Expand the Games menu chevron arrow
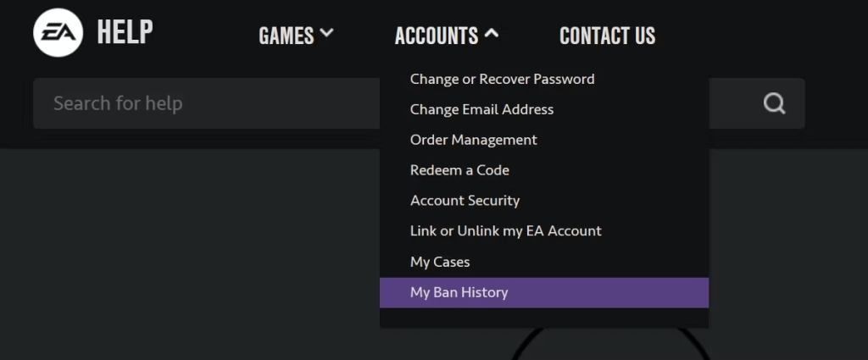Viewport: 868px width, 360px height. (326, 34)
